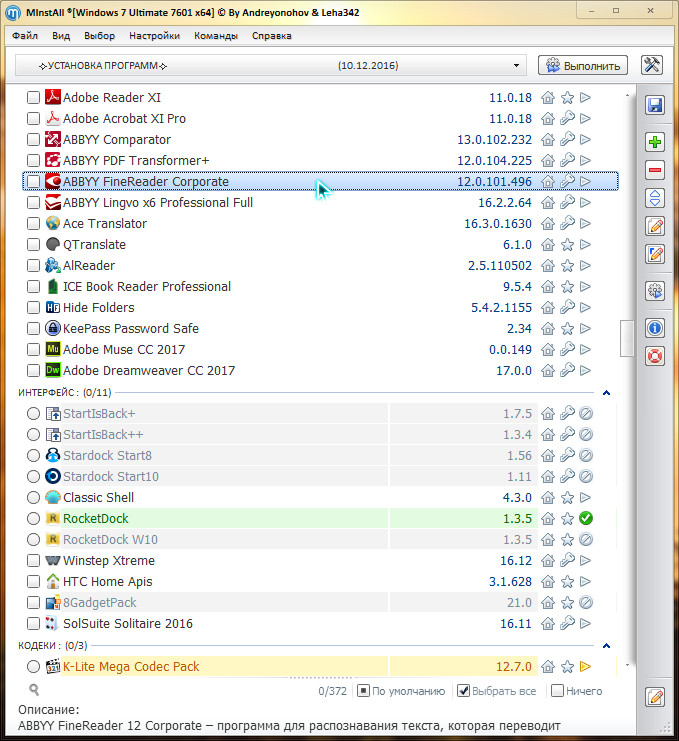Open the Настройки menu
This screenshot has height=741, width=679.
tap(155, 36)
